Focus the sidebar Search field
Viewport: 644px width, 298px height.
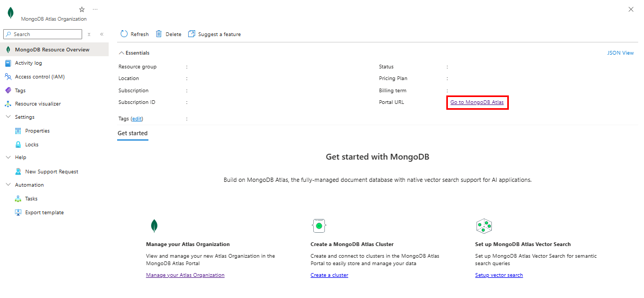pyautogui.click(x=43, y=34)
